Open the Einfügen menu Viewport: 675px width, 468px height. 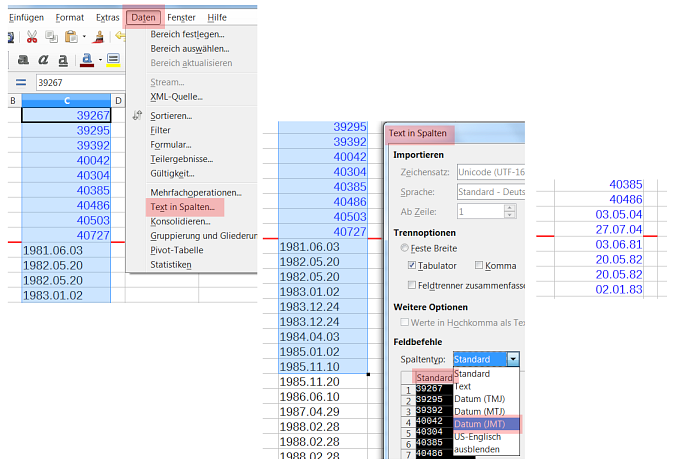click(26, 18)
